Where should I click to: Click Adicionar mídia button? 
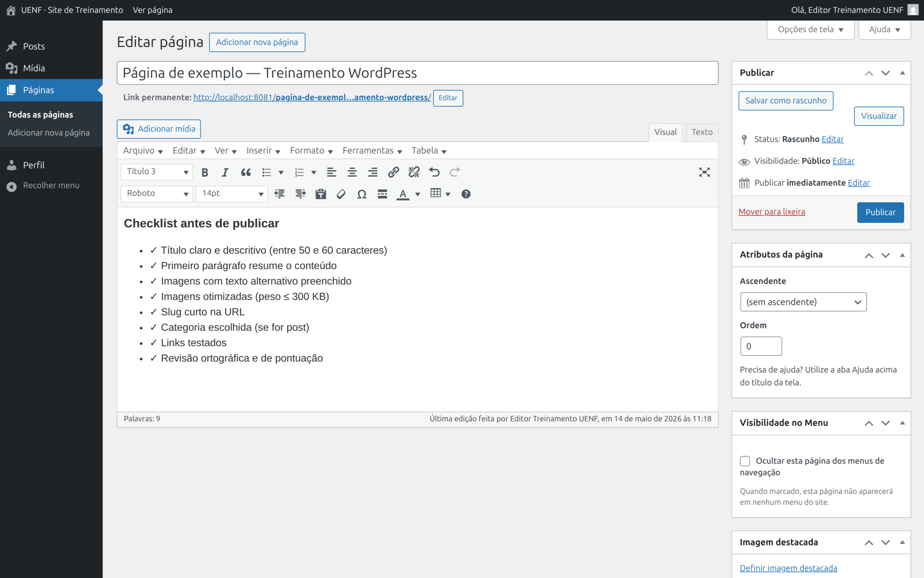[x=159, y=129]
